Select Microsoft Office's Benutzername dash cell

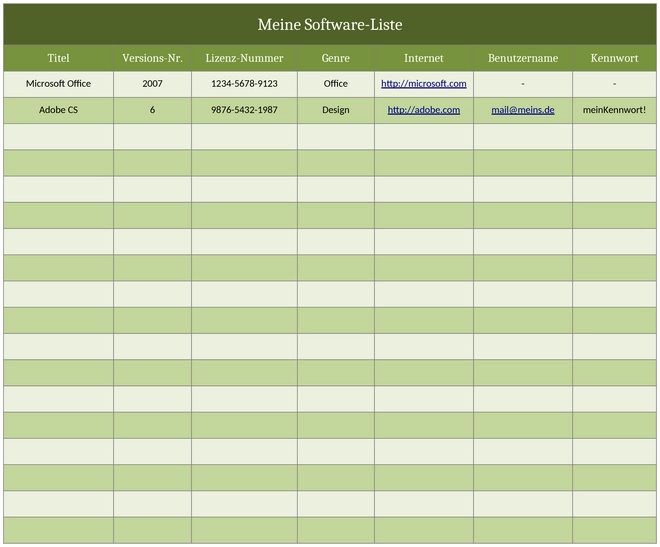[523, 84]
